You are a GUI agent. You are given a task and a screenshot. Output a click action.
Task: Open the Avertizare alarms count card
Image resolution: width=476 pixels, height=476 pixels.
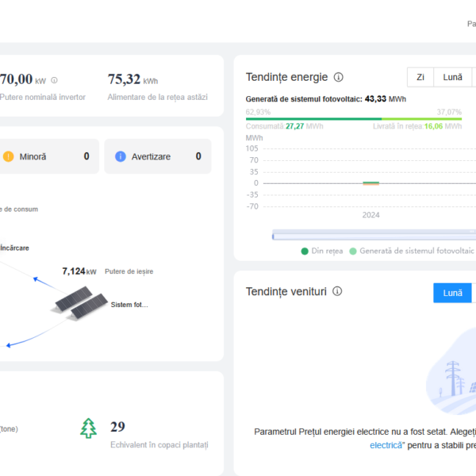[159, 156]
